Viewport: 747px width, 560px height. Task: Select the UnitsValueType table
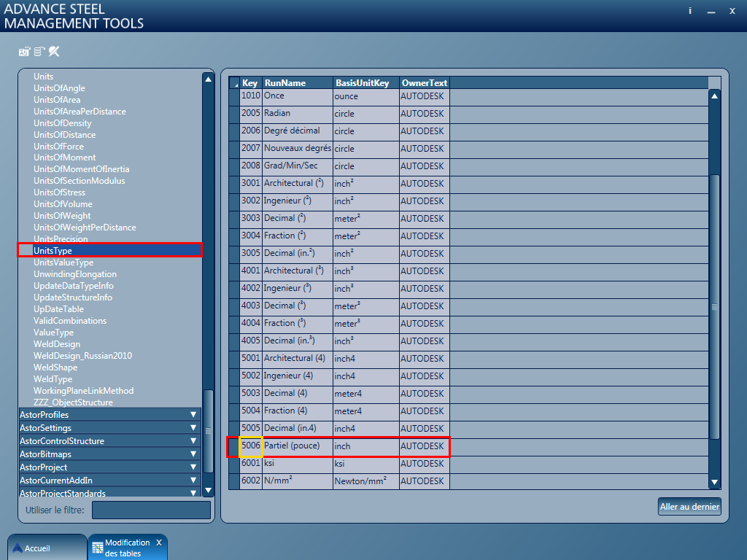(x=63, y=262)
